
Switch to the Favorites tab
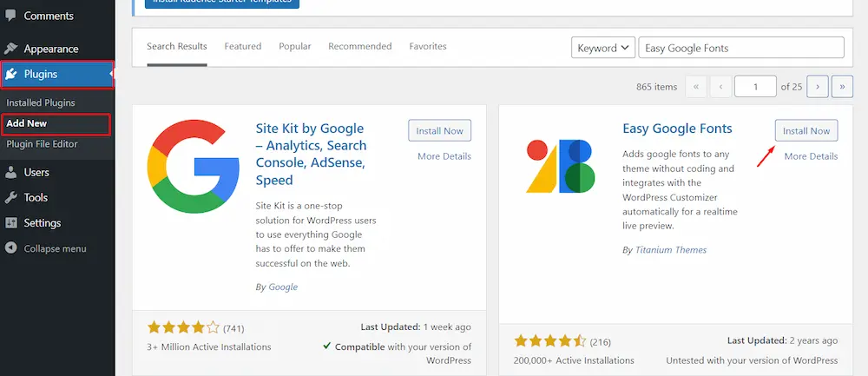point(428,47)
